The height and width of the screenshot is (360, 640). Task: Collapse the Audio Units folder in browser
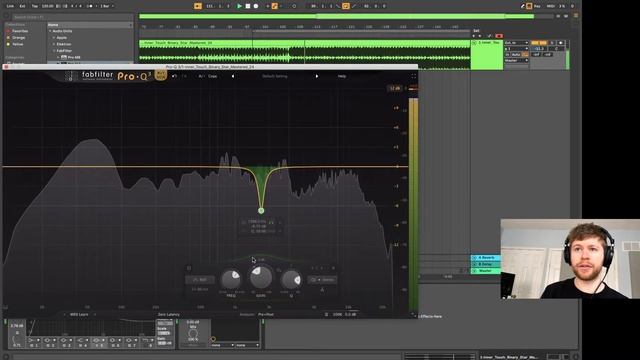50,31
